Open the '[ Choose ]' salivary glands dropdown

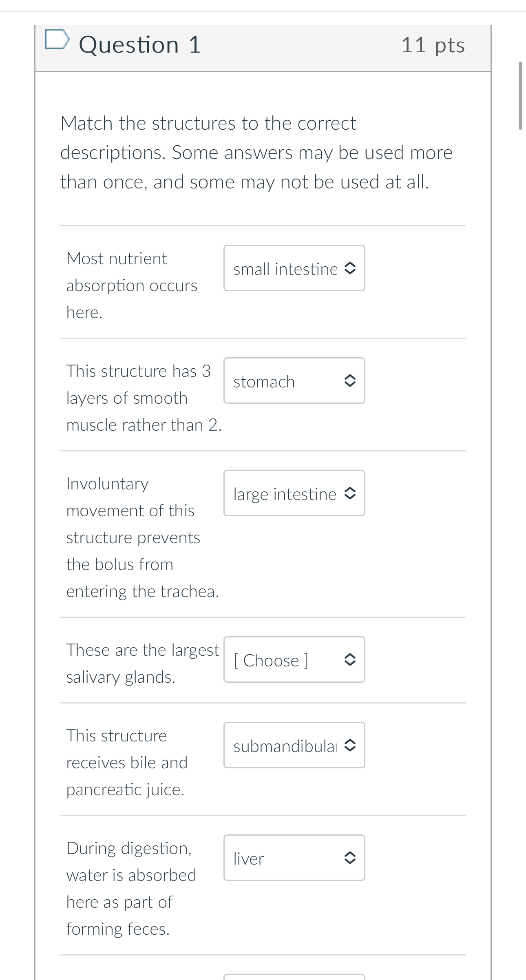(294, 660)
